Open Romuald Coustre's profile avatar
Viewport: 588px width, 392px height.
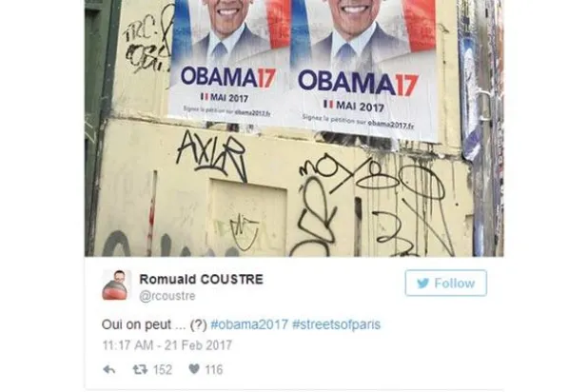[117, 284]
